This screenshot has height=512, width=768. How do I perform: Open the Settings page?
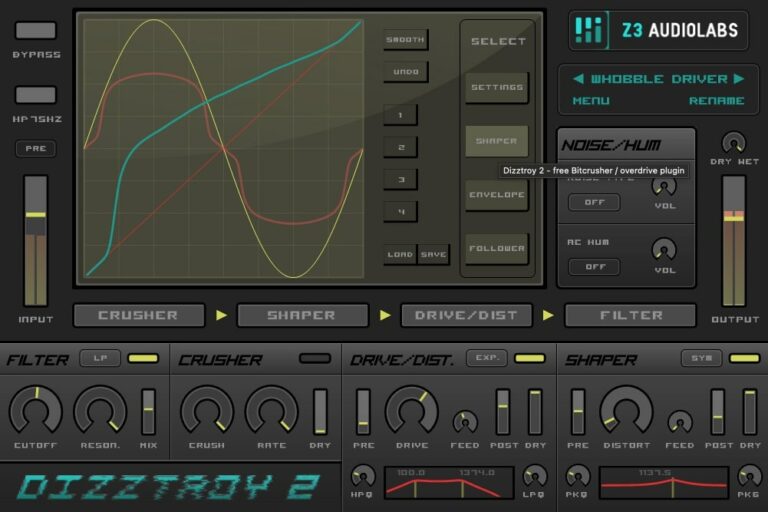point(497,87)
